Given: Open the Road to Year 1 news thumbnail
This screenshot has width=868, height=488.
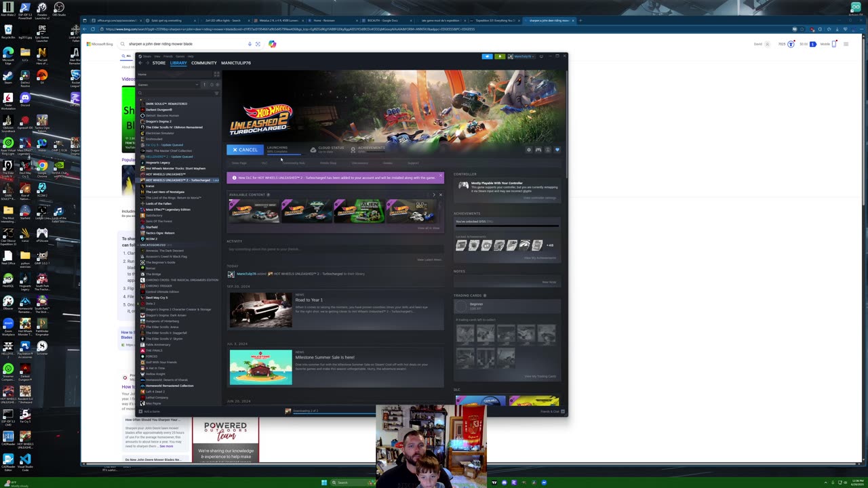Looking at the screenshot, I should pos(260,309).
